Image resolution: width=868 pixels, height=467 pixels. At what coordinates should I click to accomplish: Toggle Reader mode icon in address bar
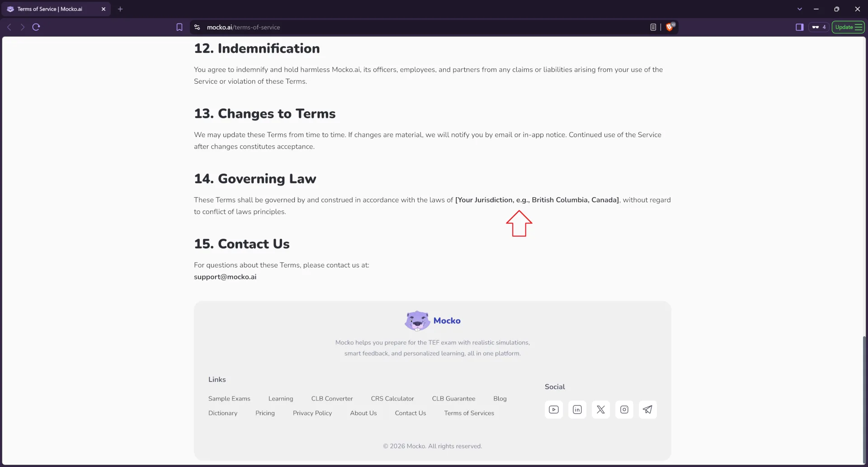point(653,27)
